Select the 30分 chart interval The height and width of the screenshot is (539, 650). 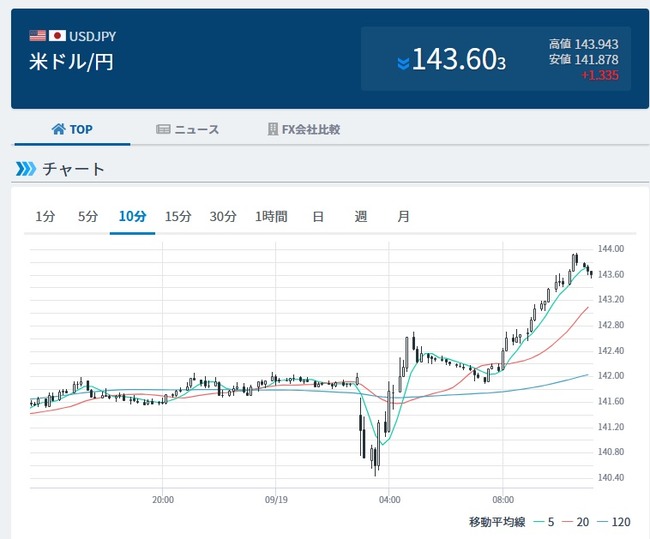click(223, 216)
